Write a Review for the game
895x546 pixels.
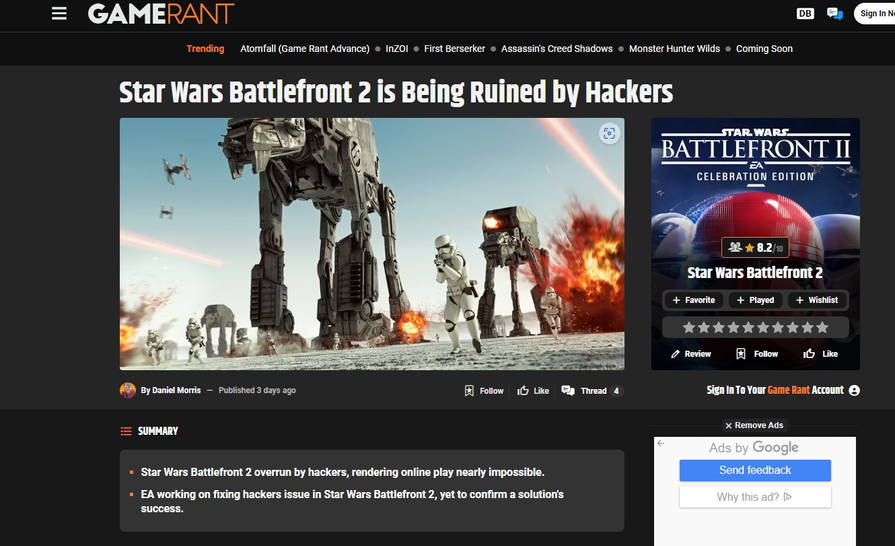pos(691,354)
